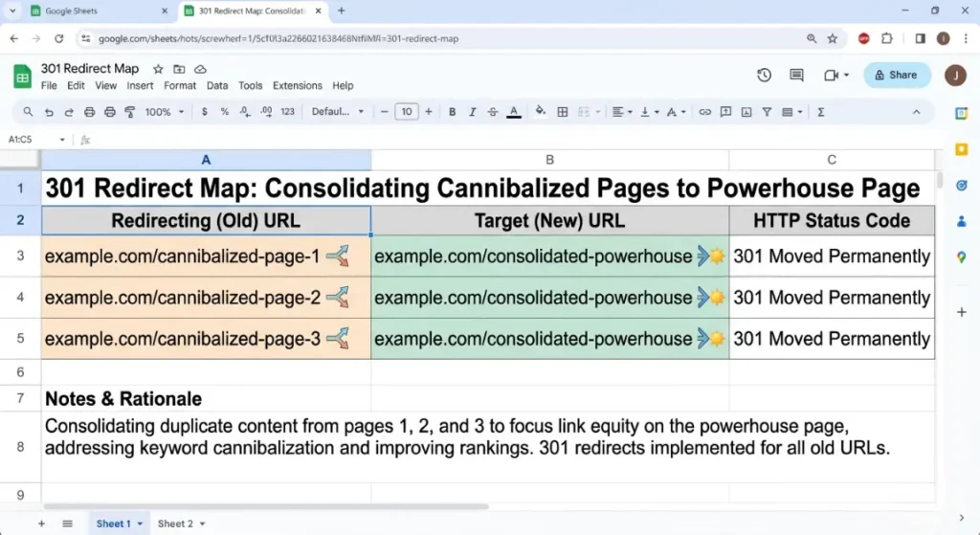The width and height of the screenshot is (980, 535).
Task: Open the Sheets home icon
Action: [x=23, y=78]
